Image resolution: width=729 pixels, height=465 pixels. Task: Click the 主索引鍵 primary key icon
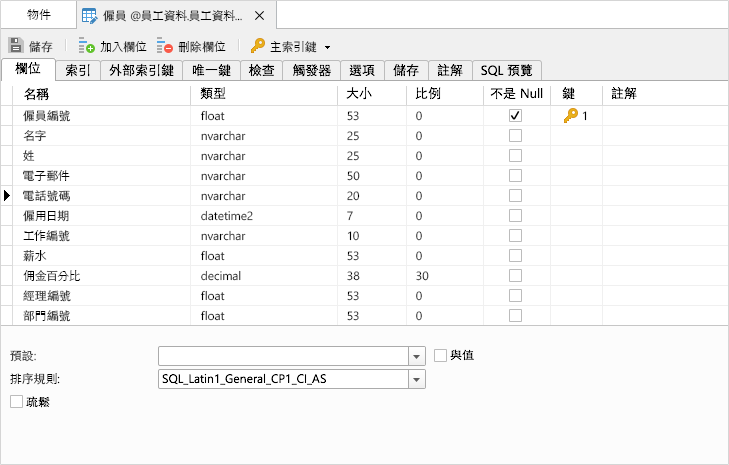[257, 46]
